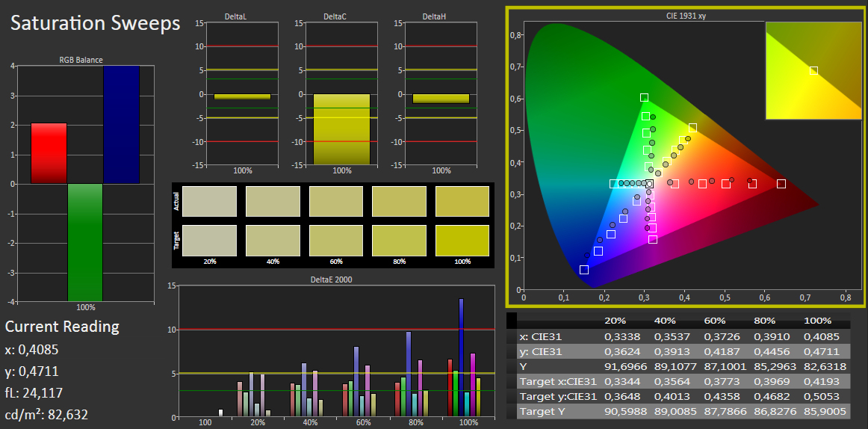Select the Actual 20% color swatch

click(209, 201)
